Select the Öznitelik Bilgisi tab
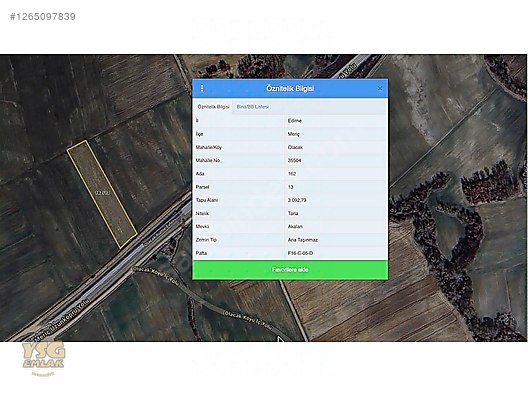 pos(213,107)
